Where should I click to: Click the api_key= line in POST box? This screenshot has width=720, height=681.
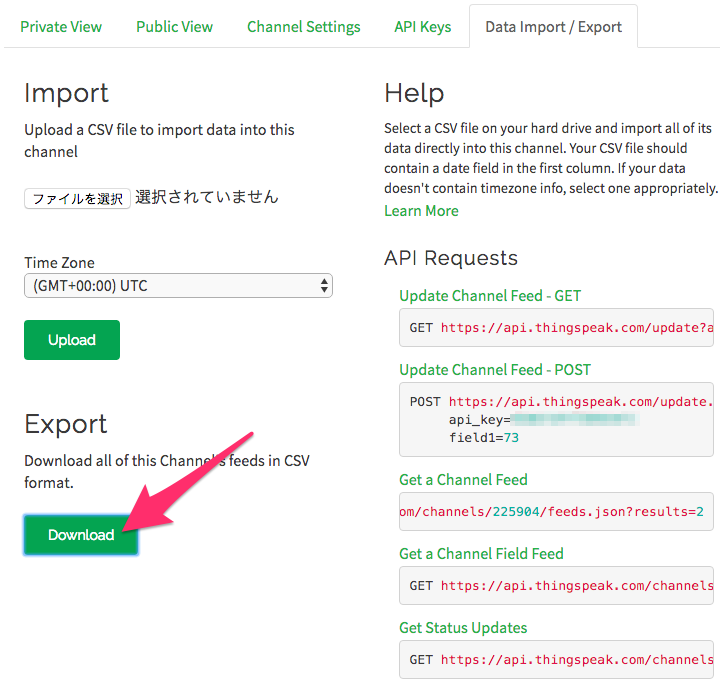544,420
